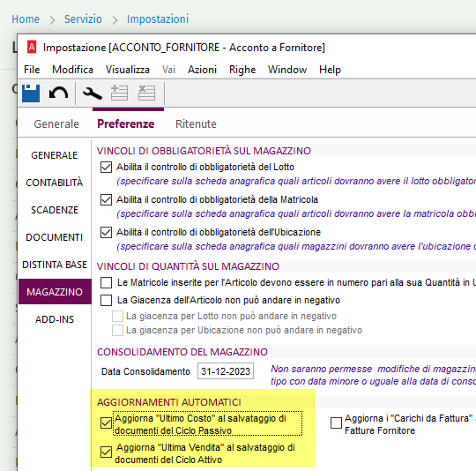Toggle Aggiorna Ultima Vendita checkbox
Viewport: 476px width, 471px height.
[106, 452]
